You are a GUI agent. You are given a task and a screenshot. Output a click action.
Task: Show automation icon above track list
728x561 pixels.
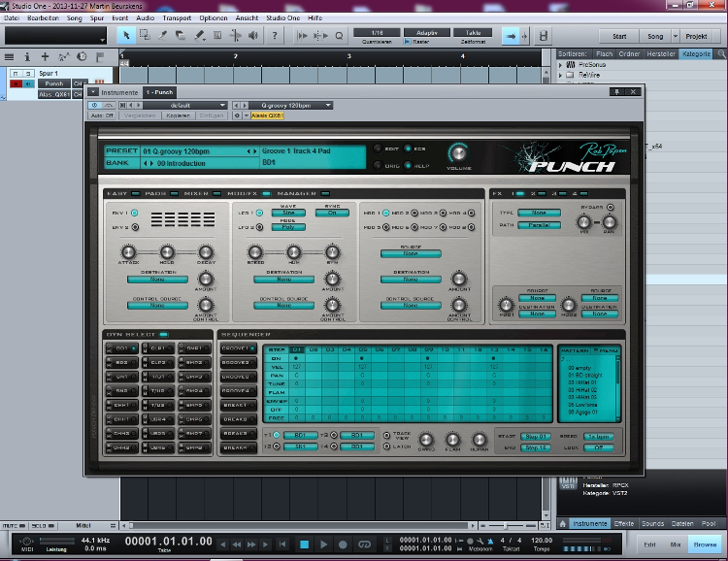(x=64, y=57)
